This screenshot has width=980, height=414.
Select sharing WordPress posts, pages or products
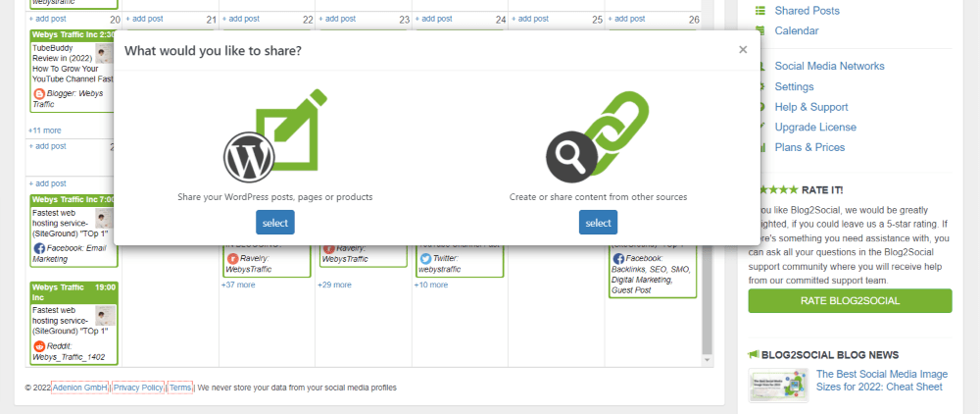(275, 223)
